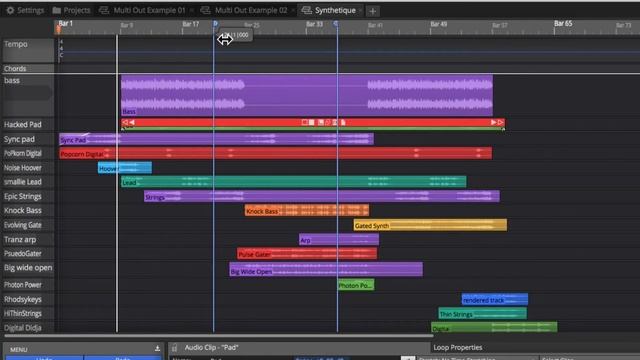Image resolution: width=640 pixels, height=360 pixels.
Task: Click hollow left-arrow handle at Hacked Pad clip start
Action: pyautogui.click(x=125, y=122)
